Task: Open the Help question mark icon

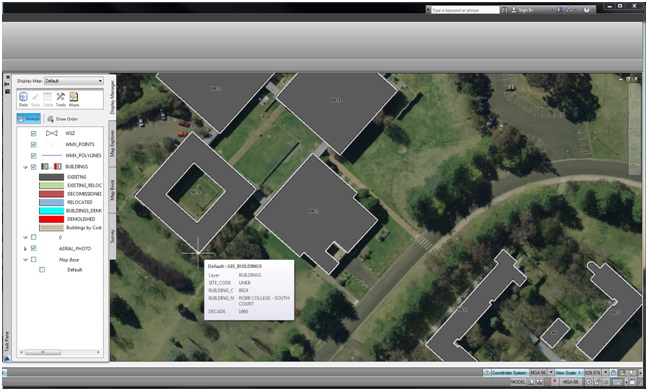Action: (586, 10)
